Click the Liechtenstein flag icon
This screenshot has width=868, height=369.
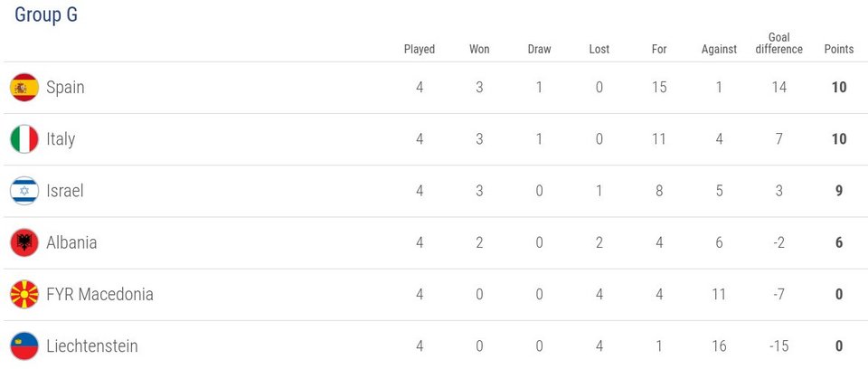tap(24, 346)
